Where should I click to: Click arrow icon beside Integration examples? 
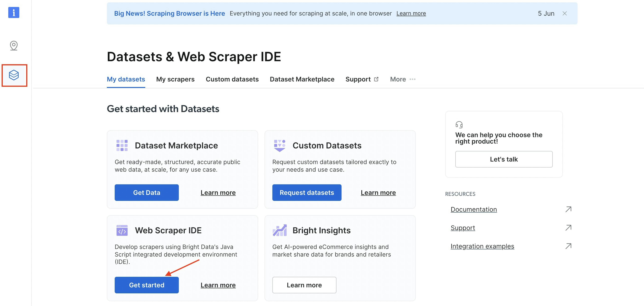(x=568, y=246)
